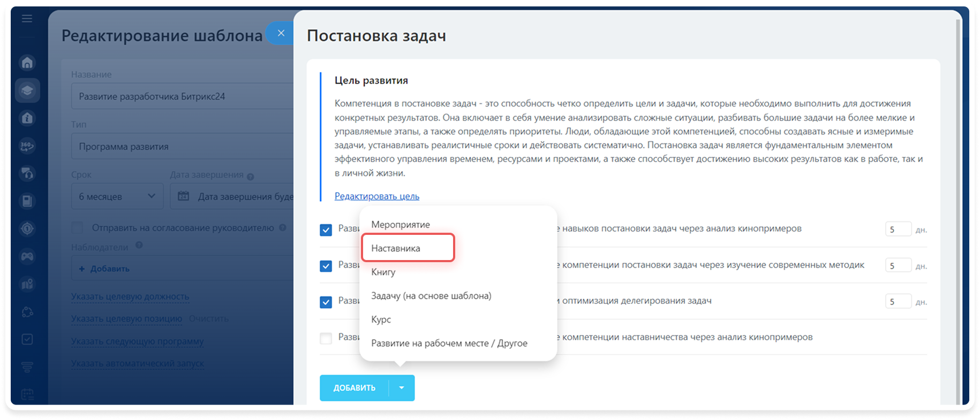
Task: Edit days field of the кинопримеров навыков row
Action: [898, 229]
